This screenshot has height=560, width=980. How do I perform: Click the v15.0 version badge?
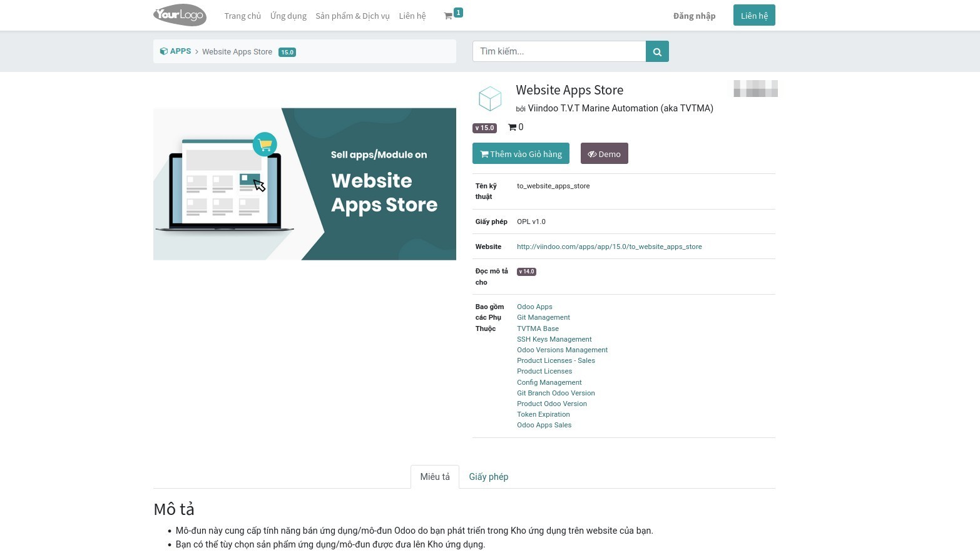(x=484, y=128)
